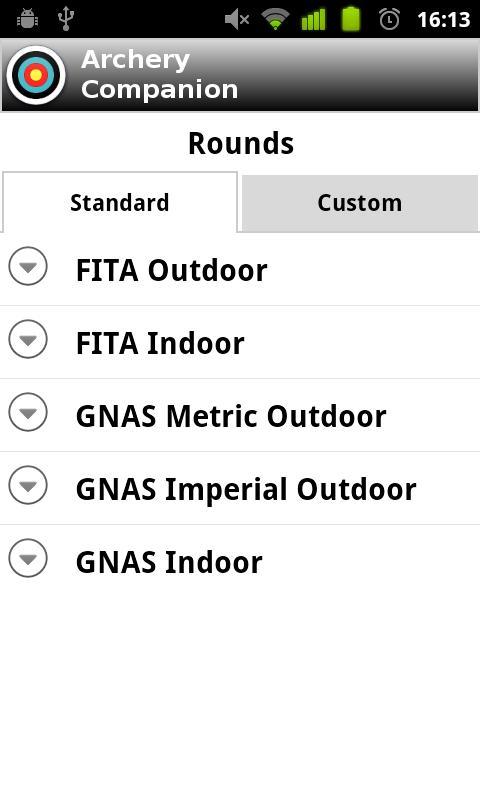This screenshot has width=480, height=800.
Task: Open the FITA Indoor label
Action: click(160, 343)
